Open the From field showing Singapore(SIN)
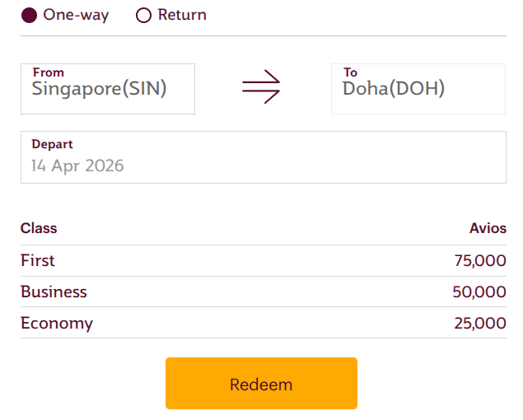The width and height of the screenshot is (523, 420). coord(108,89)
